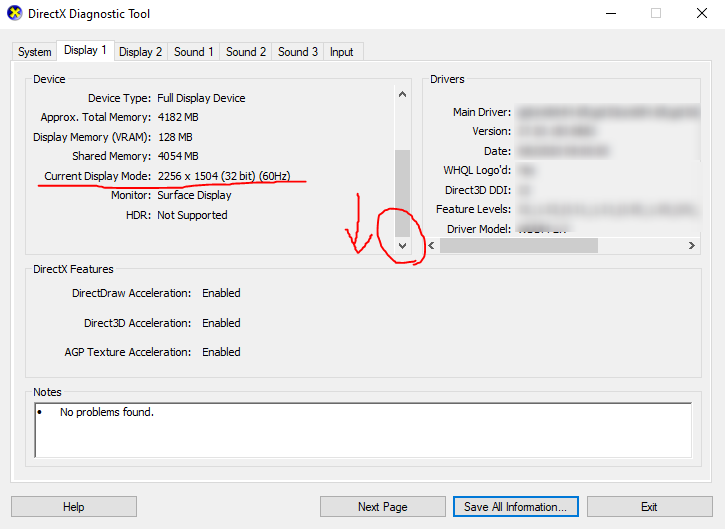Click the '2256 x 1504 (32 bit) (60Hz)' value
This screenshot has height=529, width=725.
click(x=224, y=176)
